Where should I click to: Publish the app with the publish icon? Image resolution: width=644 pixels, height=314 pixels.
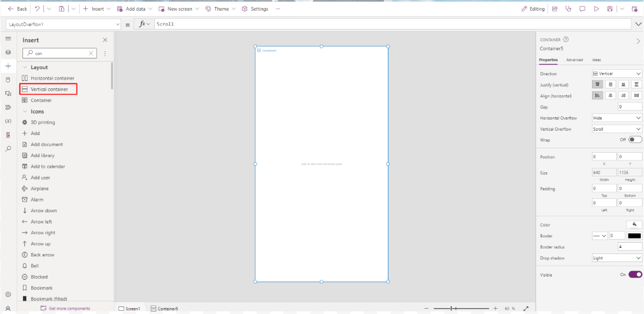(635, 9)
